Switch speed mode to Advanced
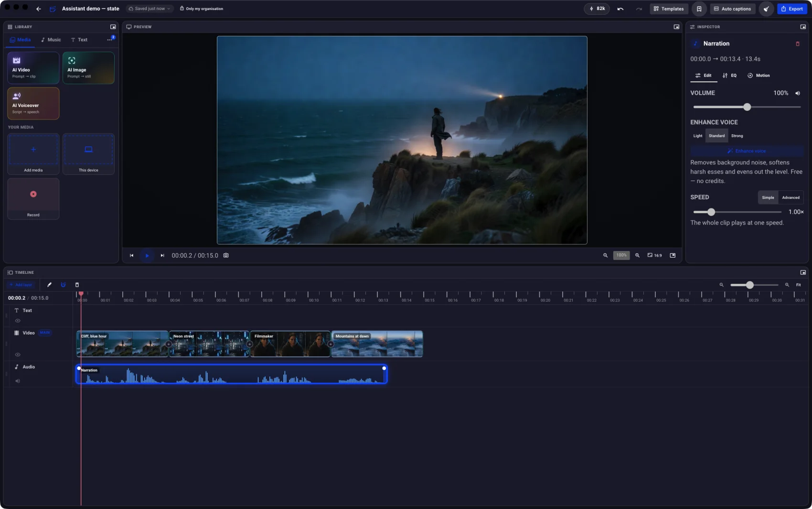The width and height of the screenshot is (812, 509). tap(791, 197)
